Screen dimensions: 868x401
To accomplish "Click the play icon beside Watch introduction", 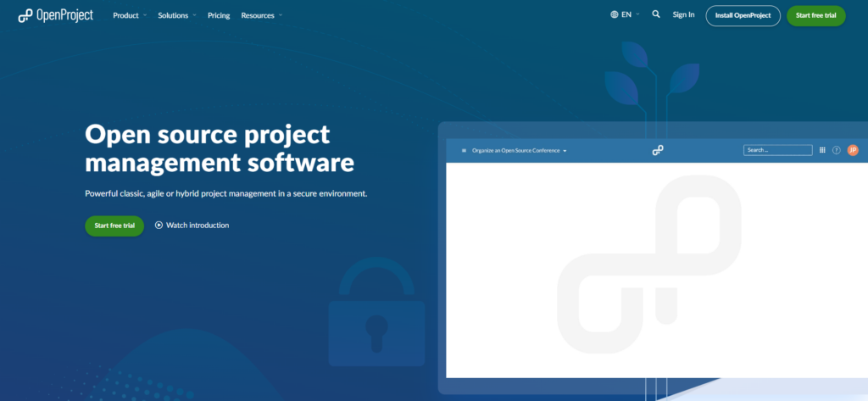I will (159, 226).
